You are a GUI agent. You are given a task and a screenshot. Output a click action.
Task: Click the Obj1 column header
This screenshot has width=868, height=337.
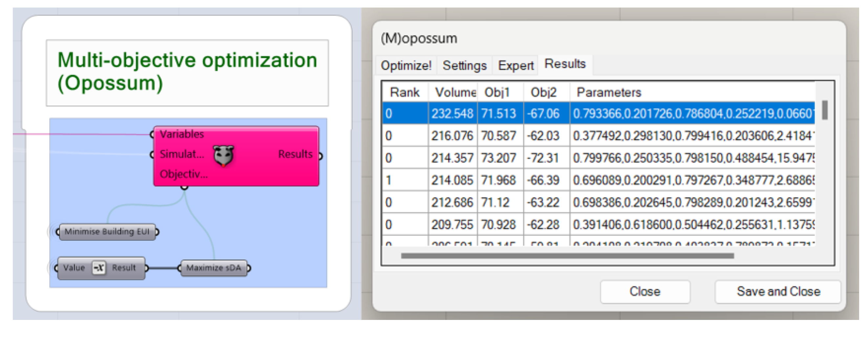(497, 92)
